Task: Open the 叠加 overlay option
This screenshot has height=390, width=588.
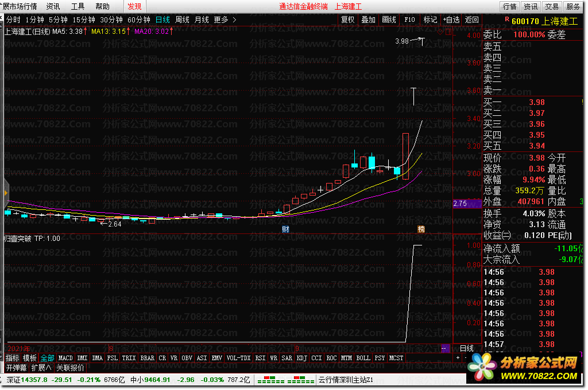Action: point(368,20)
